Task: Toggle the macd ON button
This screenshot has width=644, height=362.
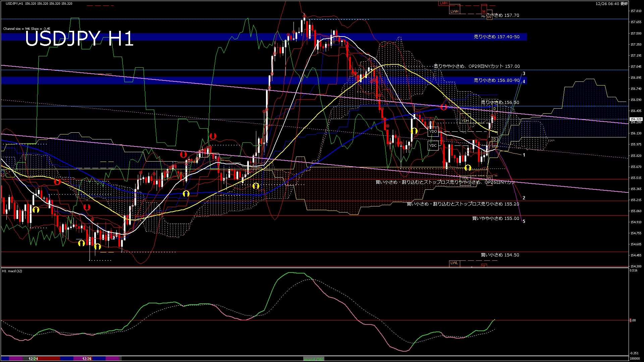Action: coord(314,359)
